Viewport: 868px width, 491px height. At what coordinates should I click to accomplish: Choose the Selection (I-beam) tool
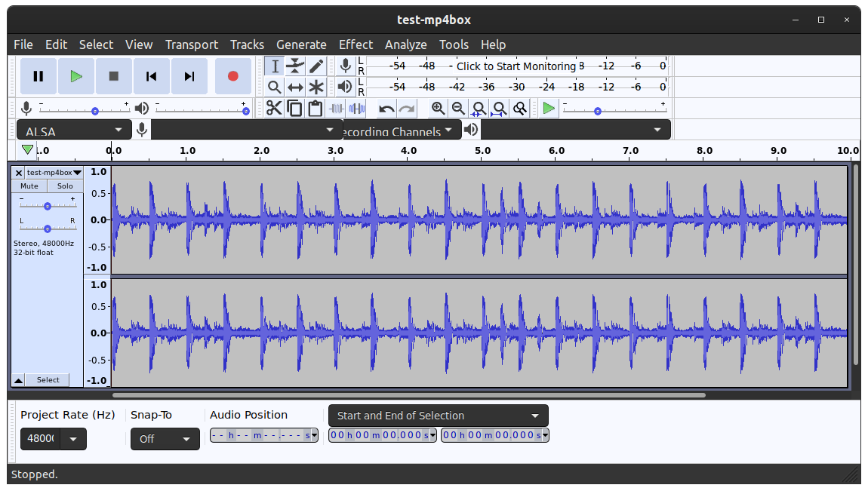point(275,66)
